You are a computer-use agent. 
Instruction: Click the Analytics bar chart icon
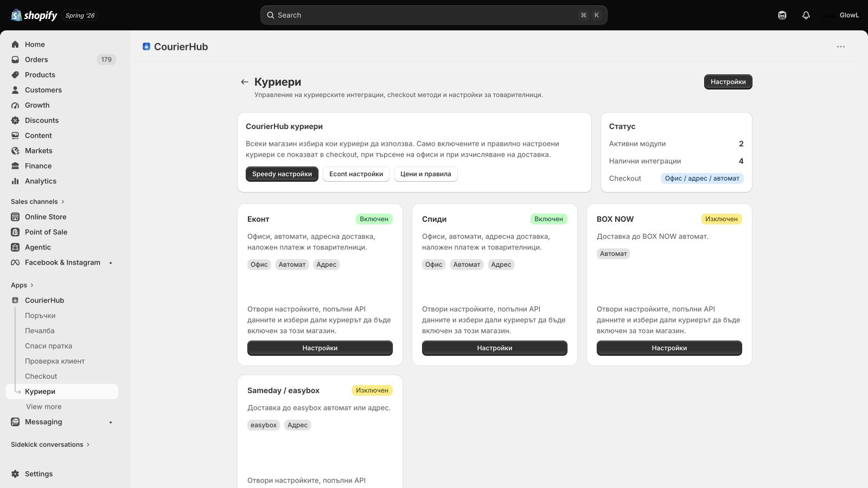[x=15, y=181]
